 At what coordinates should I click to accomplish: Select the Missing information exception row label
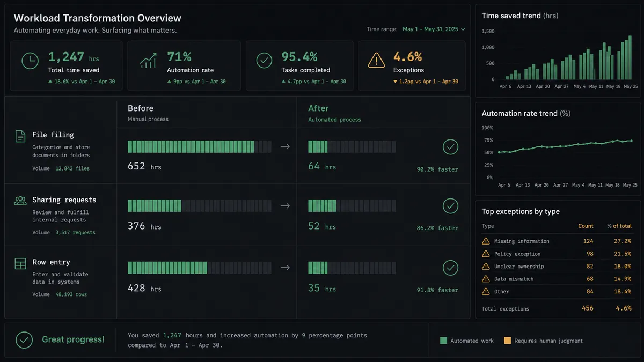tap(522, 241)
